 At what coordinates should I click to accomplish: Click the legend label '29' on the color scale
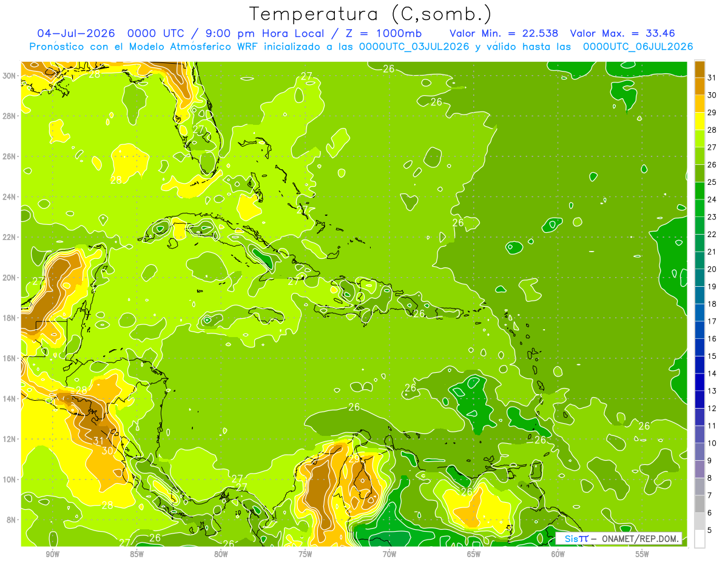pyautogui.click(x=712, y=113)
